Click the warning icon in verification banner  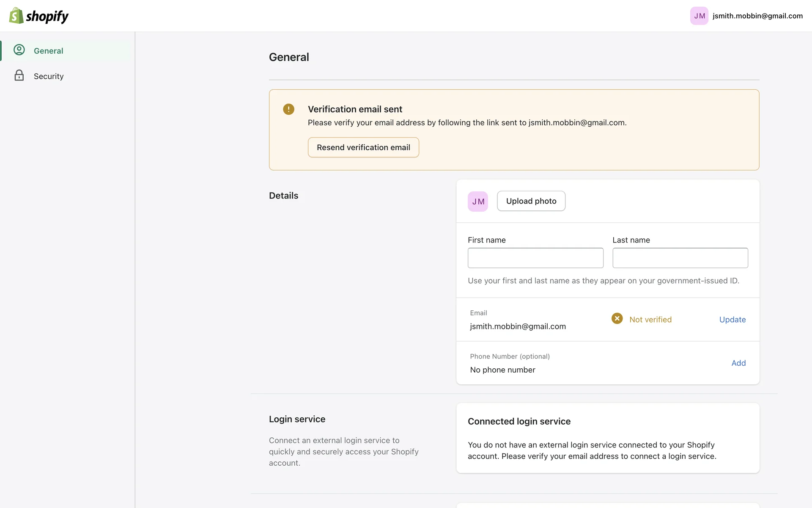(288, 109)
